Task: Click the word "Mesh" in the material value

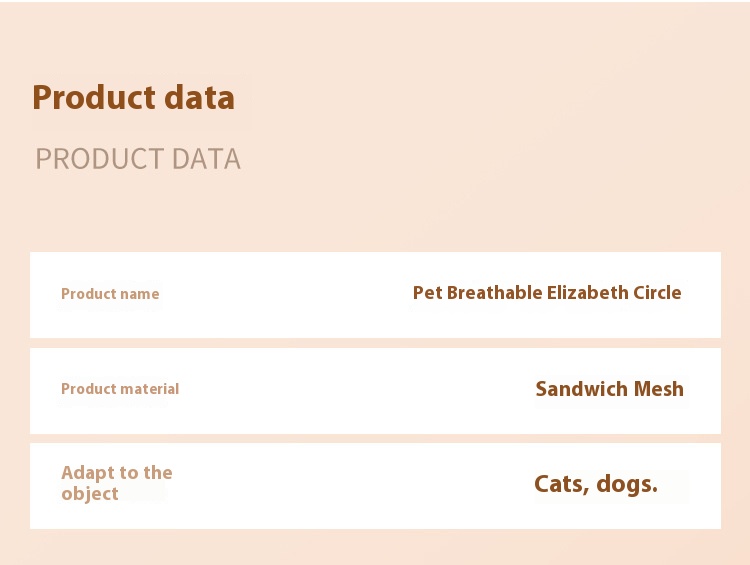Action: point(658,389)
